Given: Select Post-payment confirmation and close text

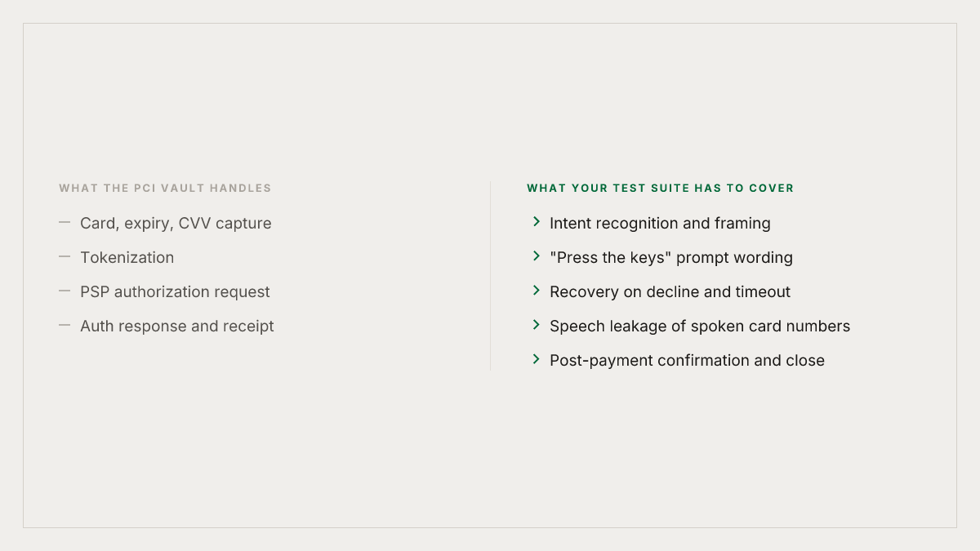Looking at the screenshot, I should tap(687, 360).
